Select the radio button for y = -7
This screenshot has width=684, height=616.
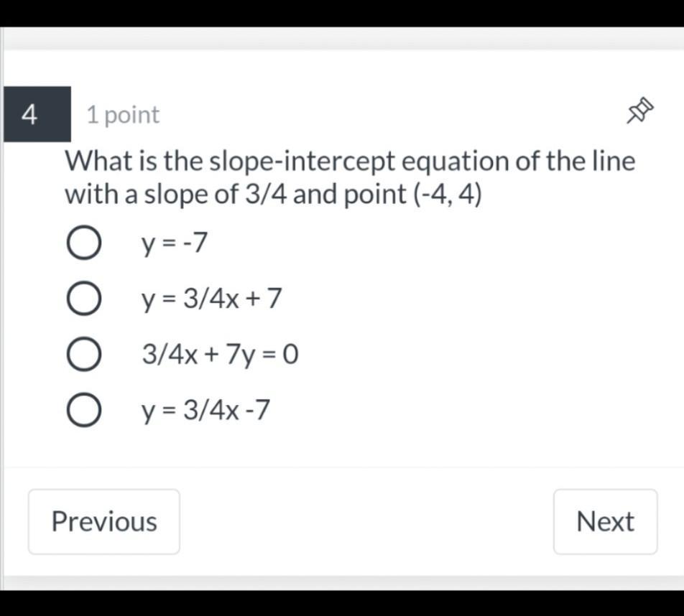[84, 243]
